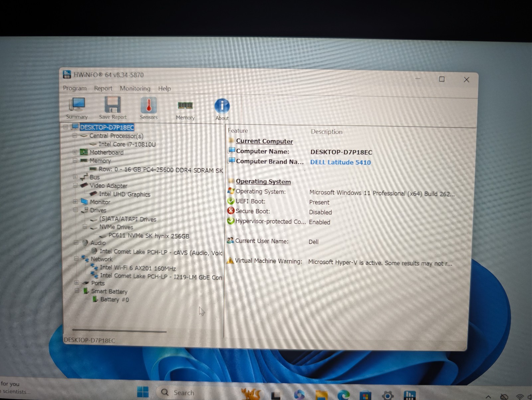532x400 pixels.
Task: Select the I219-LM GbE network entry
Action: tap(161, 276)
